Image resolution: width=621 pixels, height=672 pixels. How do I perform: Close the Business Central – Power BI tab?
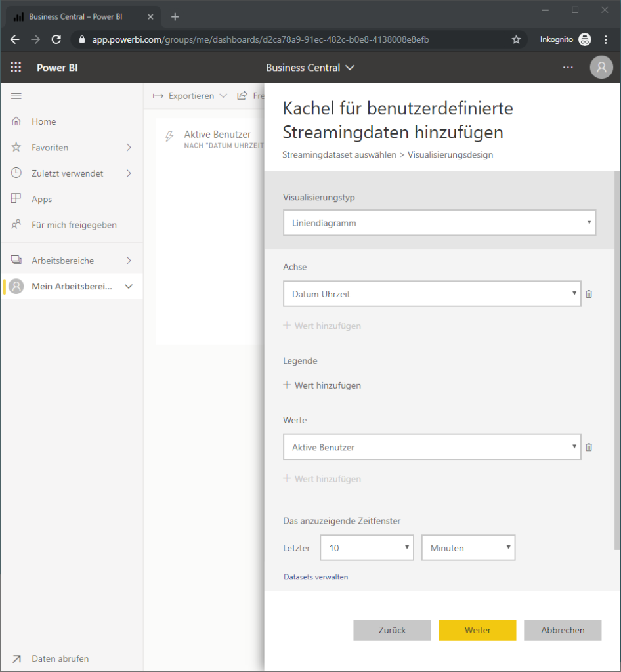coord(150,16)
